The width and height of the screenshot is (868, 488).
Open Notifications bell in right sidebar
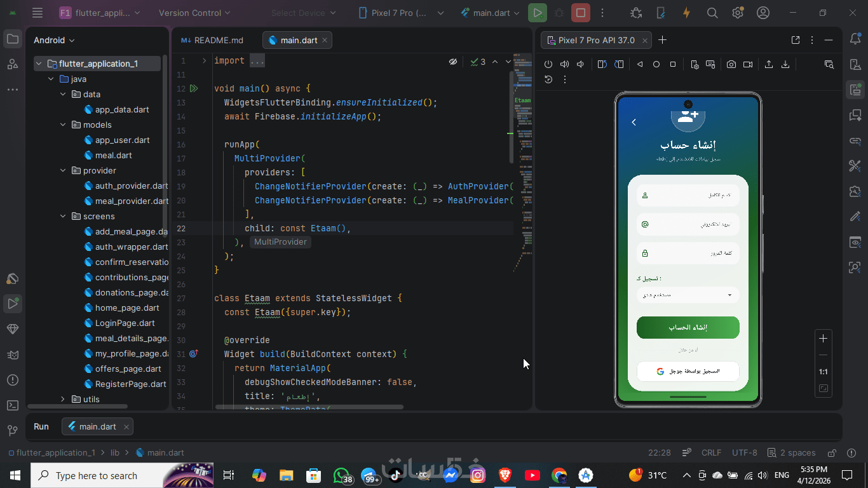(855, 39)
